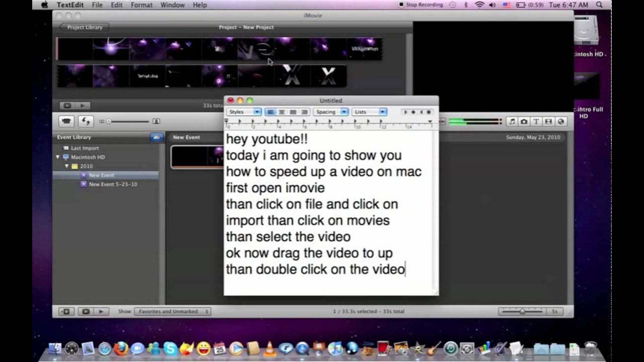Viewport: 644px width, 362px height.
Task: Toggle the iCloud-style button in Event Library header
Action: pos(156,137)
